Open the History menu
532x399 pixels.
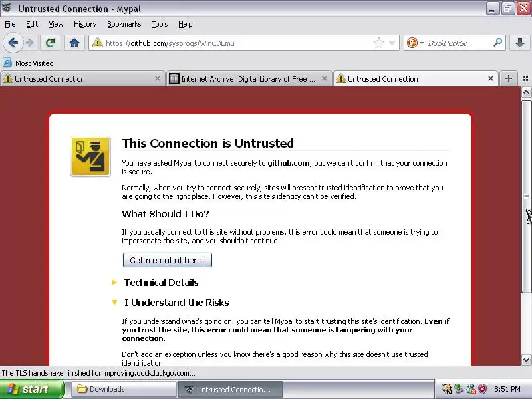[x=85, y=24]
